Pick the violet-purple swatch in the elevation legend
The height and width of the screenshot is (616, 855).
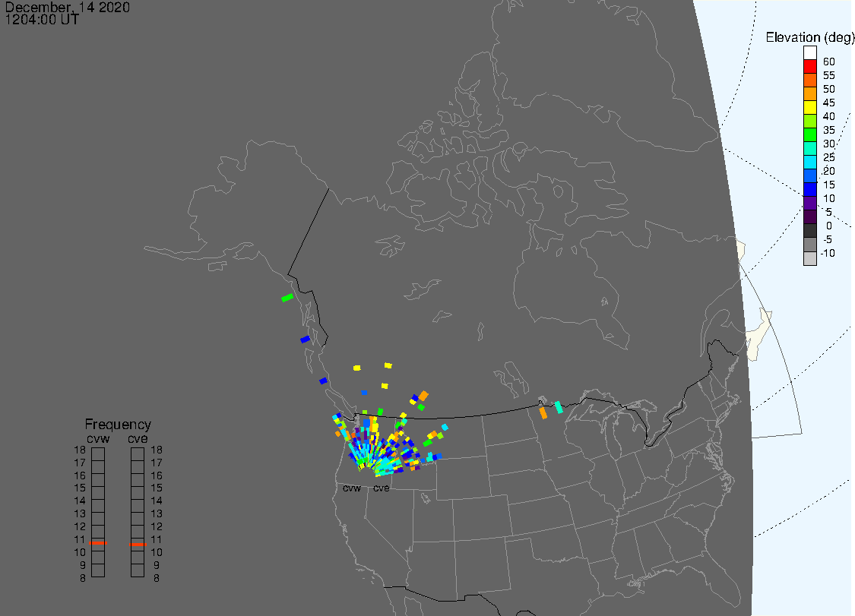click(809, 204)
